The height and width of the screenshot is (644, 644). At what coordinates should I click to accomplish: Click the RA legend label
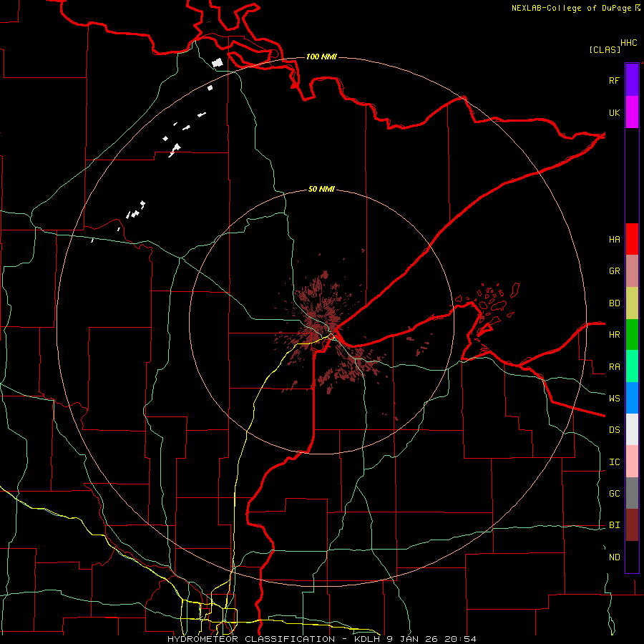tap(614, 366)
